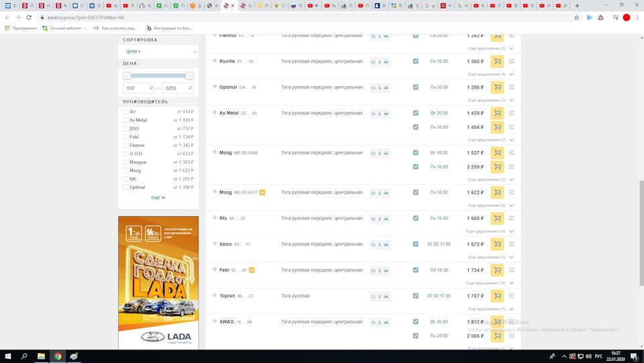Image resolution: width=644 pixels, height=363 pixels.
Task: Open the sort by цена dropdown
Action: click(x=158, y=51)
